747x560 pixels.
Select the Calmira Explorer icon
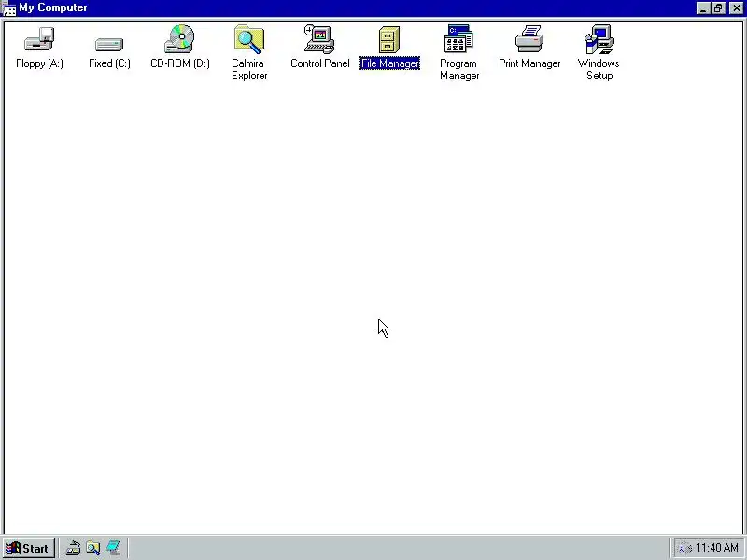coord(249,38)
